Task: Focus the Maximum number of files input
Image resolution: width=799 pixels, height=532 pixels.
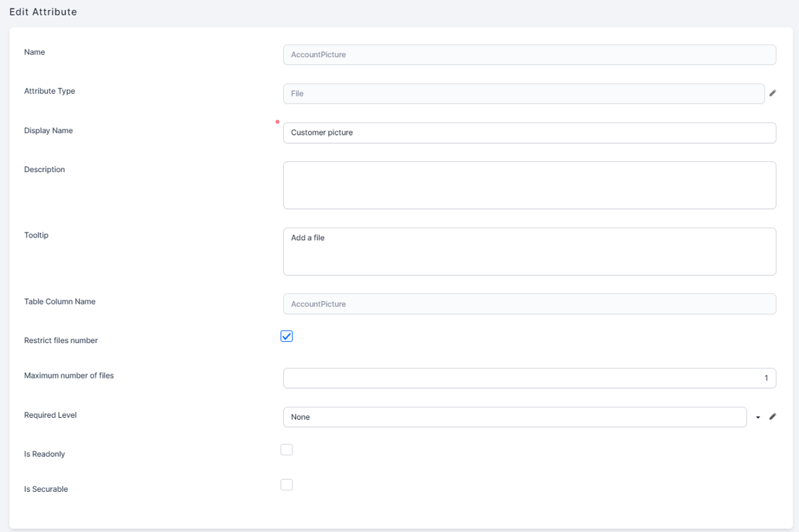Action: 529,378
